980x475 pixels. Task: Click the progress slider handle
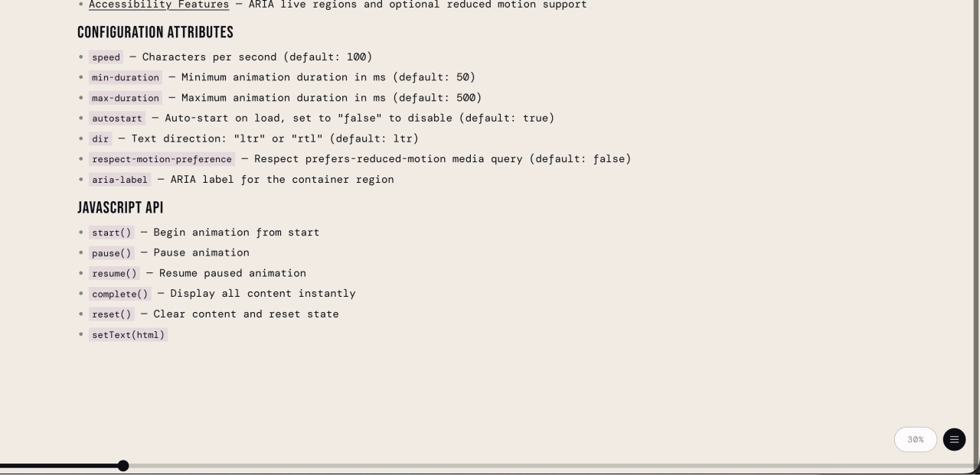point(123,466)
